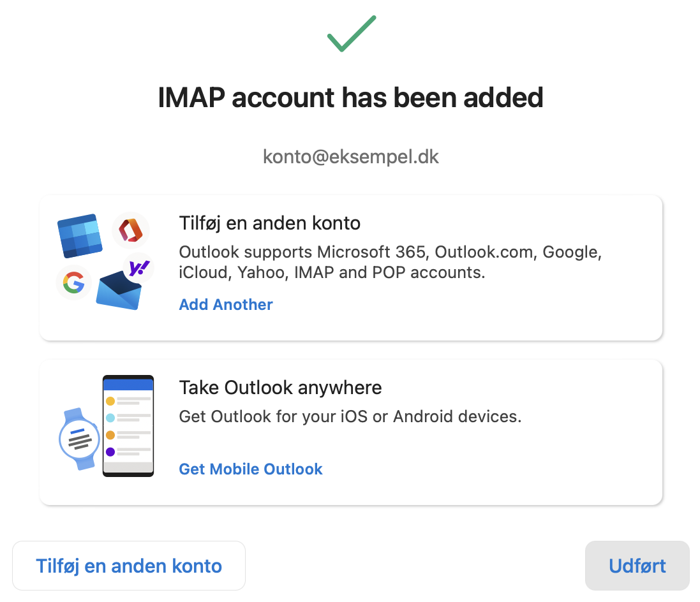Click the IMAP account has been added title

tap(351, 98)
